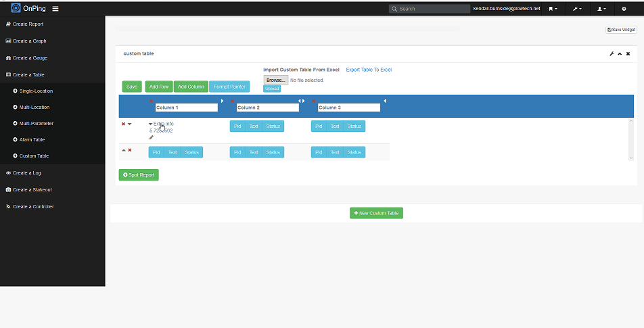
Task: Move the second row up with the arrow
Action: [123, 150]
